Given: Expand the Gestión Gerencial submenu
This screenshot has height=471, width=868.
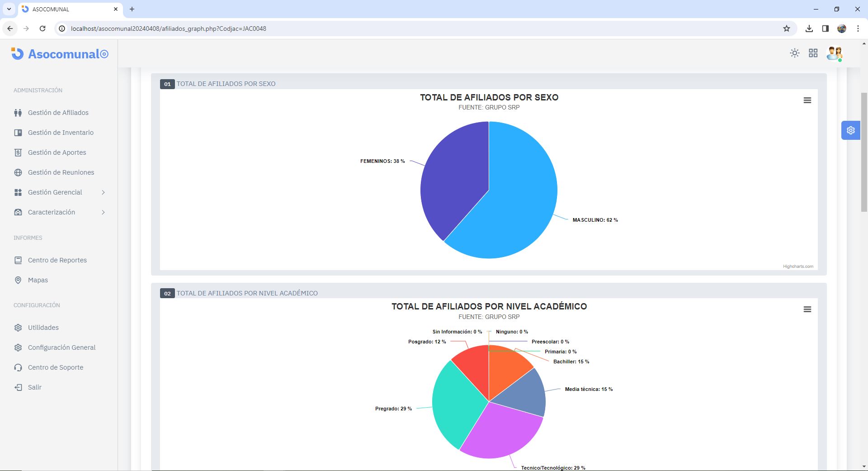Looking at the screenshot, I should pyautogui.click(x=103, y=192).
